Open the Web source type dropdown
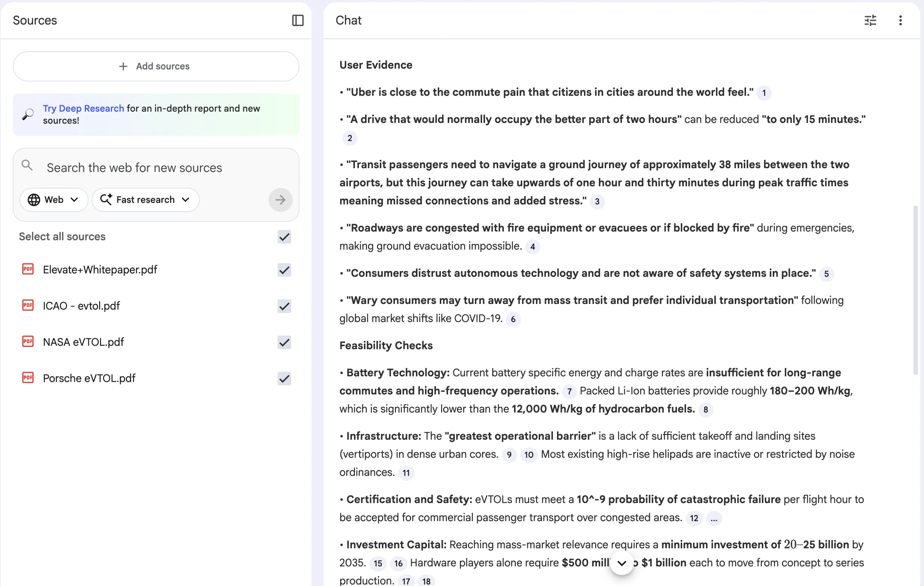The width and height of the screenshot is (924, 586). pyautogui.click(x=74, y=199)
